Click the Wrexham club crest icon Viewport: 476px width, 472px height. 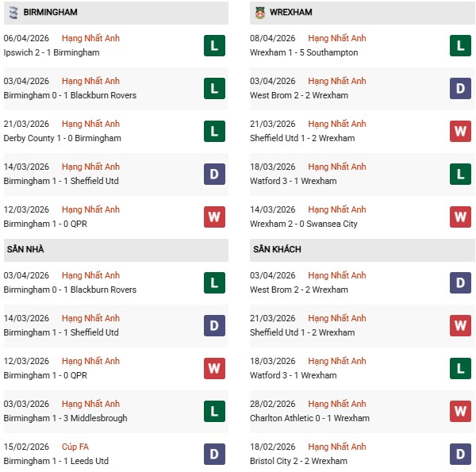[259, 13]
